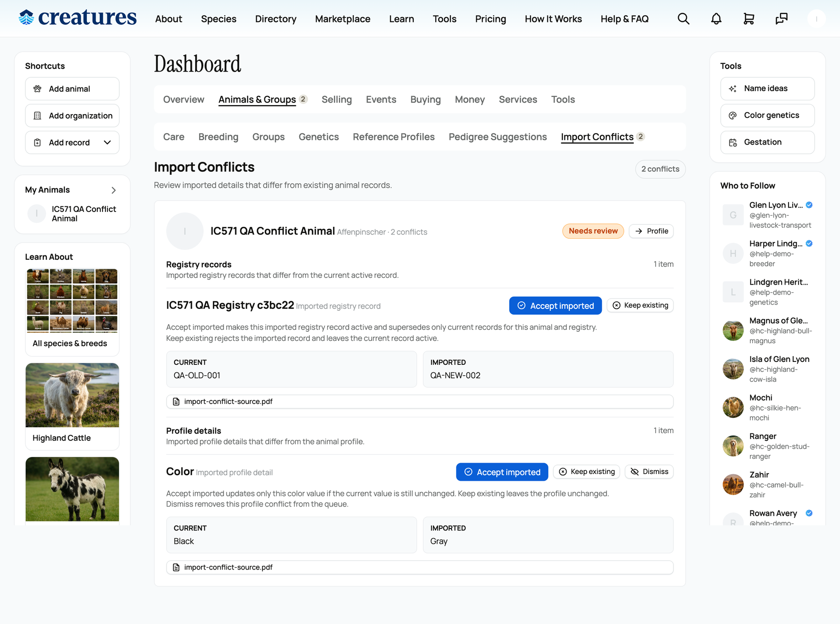The height and width of the screenshot is (624, 840).
Task: Dismiss the Color profile conflict
Action: pyautogui.click(x=649, y=472)
